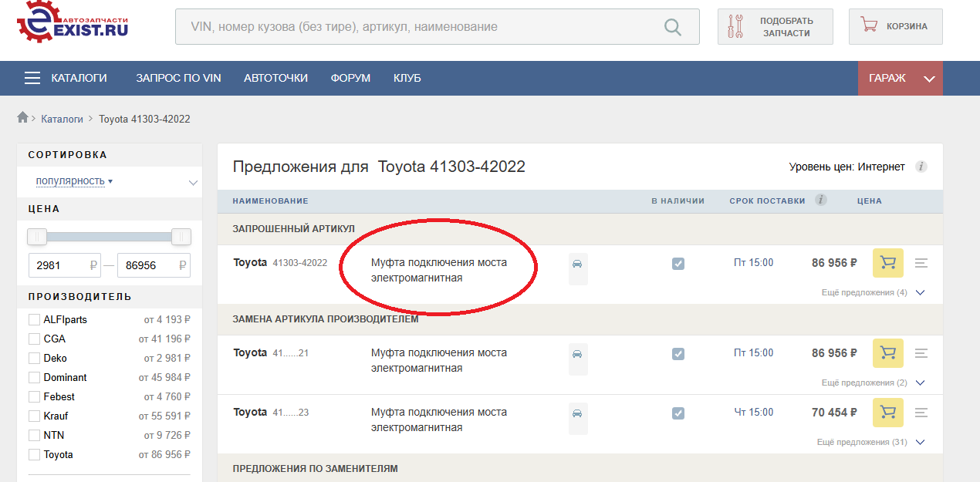Check the Krauf manufacturer checkbox
The image size is (980, 482).
pos(34,416)
